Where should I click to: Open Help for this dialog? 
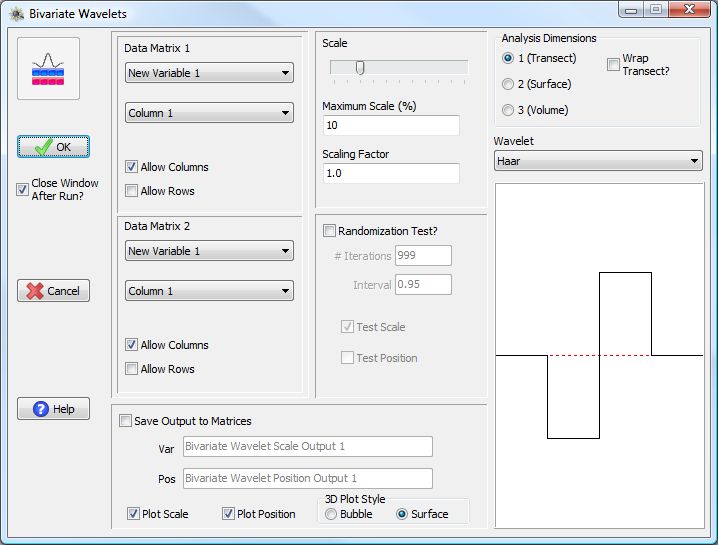(54, 409)
